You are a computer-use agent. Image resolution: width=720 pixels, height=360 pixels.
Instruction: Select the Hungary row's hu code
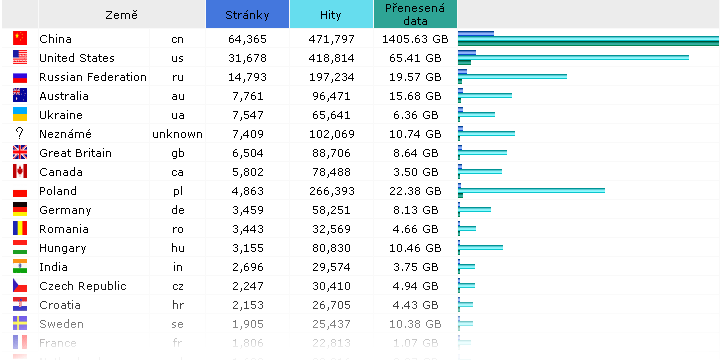coord(178,248)
